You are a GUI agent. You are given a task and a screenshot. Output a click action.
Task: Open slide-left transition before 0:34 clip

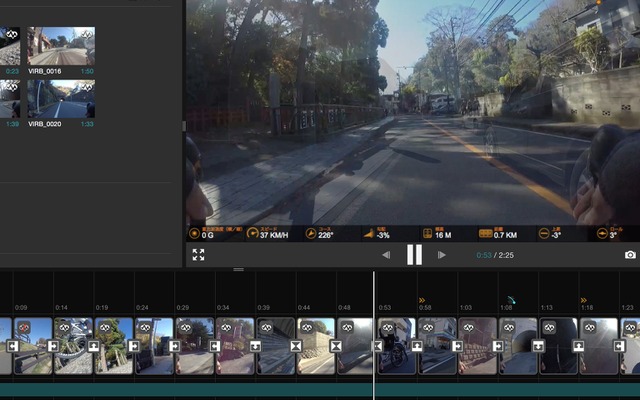point(215,346)
